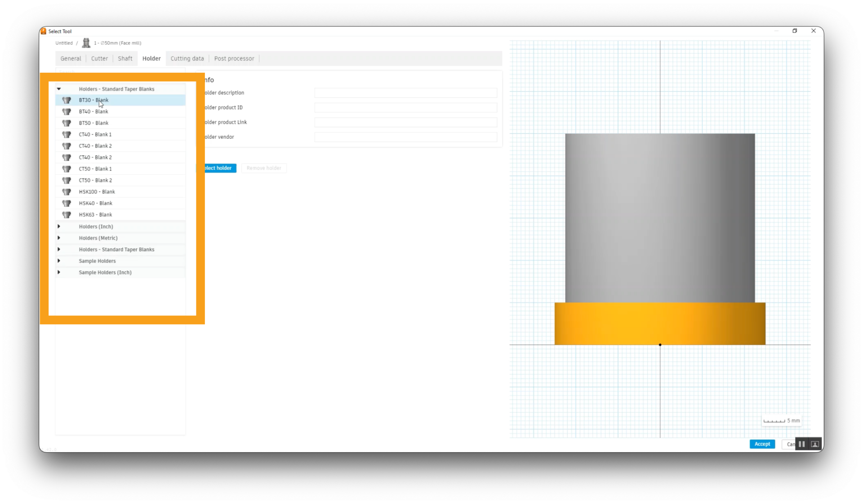Pause the recording with the pause icon

pyautogui.click(x=801, y=444)
